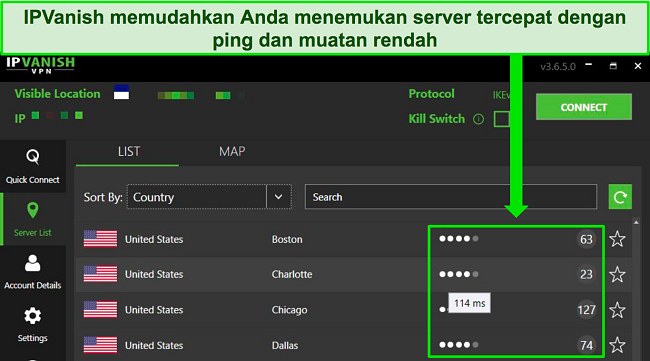Screen dimensions: 650x361
Task: Switch to the MAP tab
Action: click(x=232, y=152)
